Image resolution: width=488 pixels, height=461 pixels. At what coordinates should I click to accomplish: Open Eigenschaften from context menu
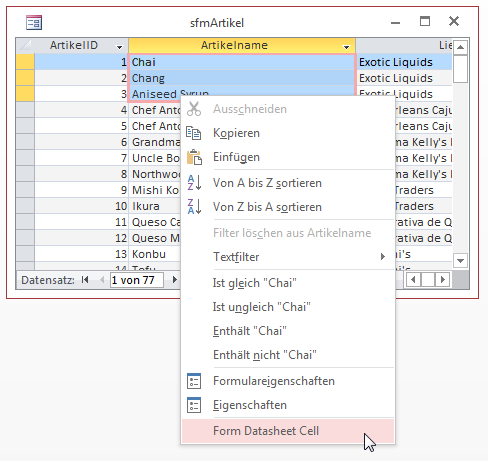tap(288, 405)
